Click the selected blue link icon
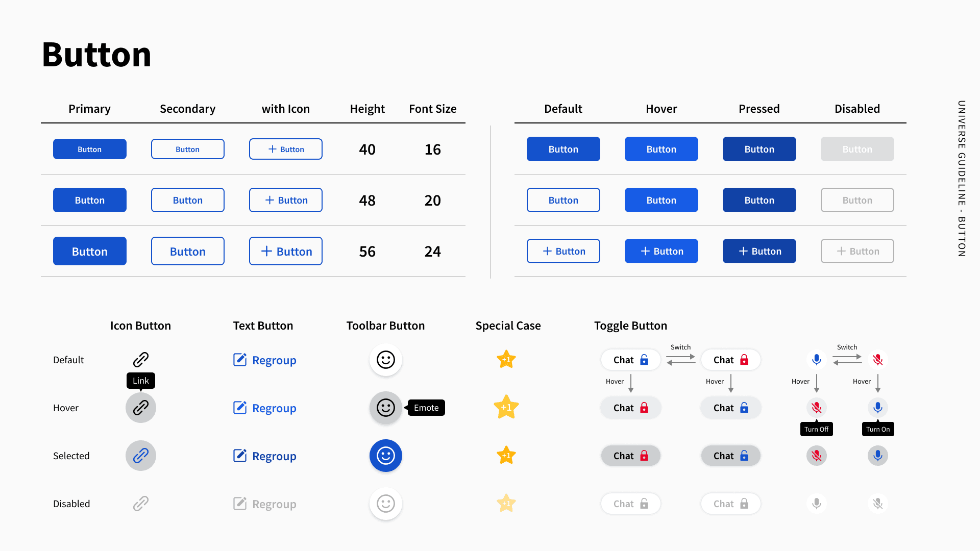 [x=141, y=456]
